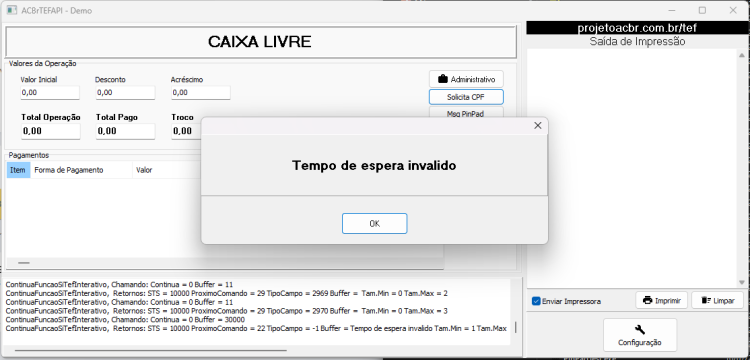Maximize the ACBrTEFAPI Demo window
Image resolution: width=750 pixels, height=360 pixels.
tap(702, 10)
